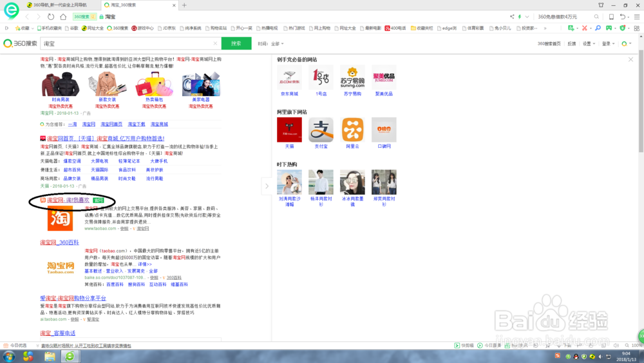The height and width of the screenshot is (363, 644).
Task: Go back using the browser back arrow
Action: coord(27,17)
